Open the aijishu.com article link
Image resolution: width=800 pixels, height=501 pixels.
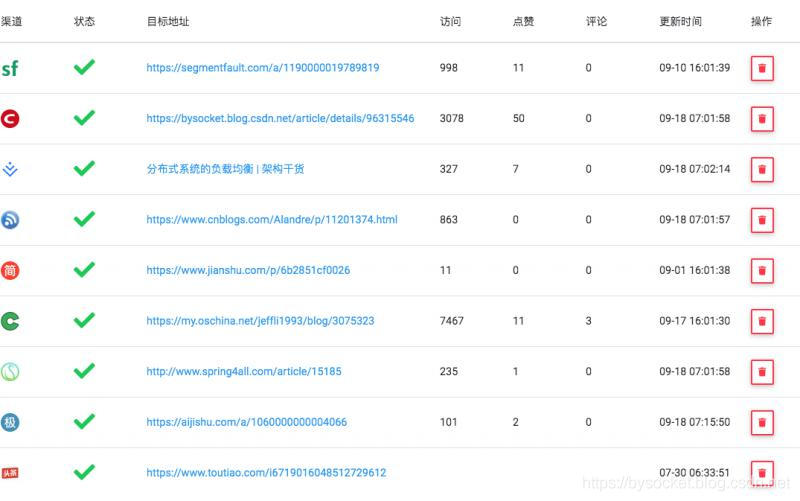(246, 422)
